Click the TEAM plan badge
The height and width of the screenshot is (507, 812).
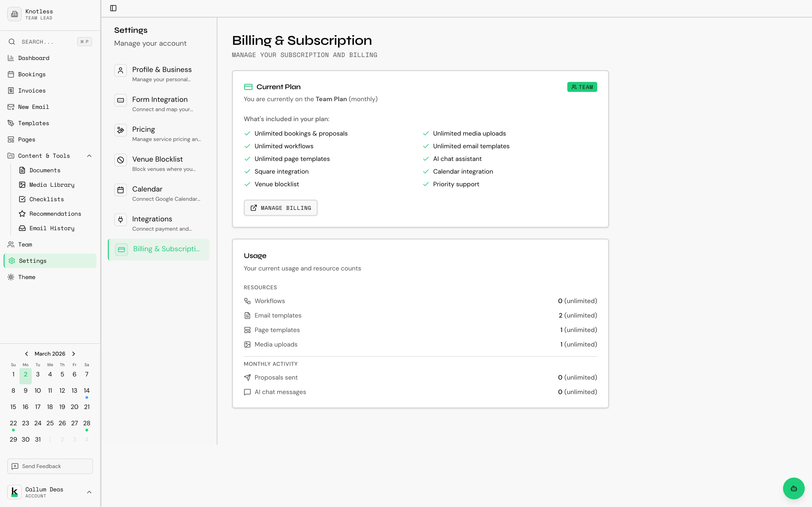coord(582,86)
